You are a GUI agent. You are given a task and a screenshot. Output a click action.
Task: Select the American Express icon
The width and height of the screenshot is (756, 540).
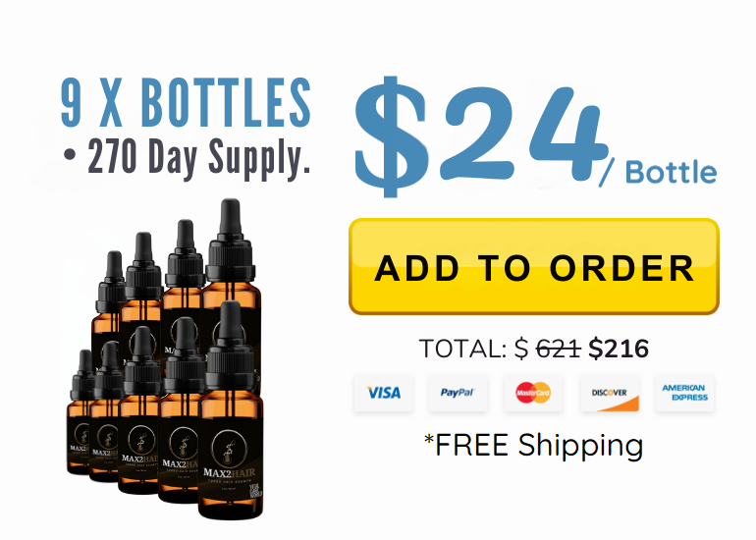point(684,393)
